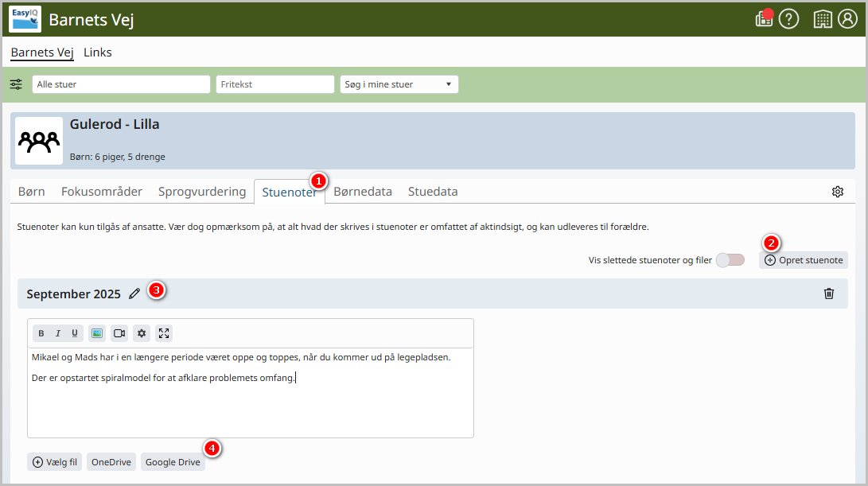
Task: Expand the editor to fullscreen
Action: click(x=164, y=333)
